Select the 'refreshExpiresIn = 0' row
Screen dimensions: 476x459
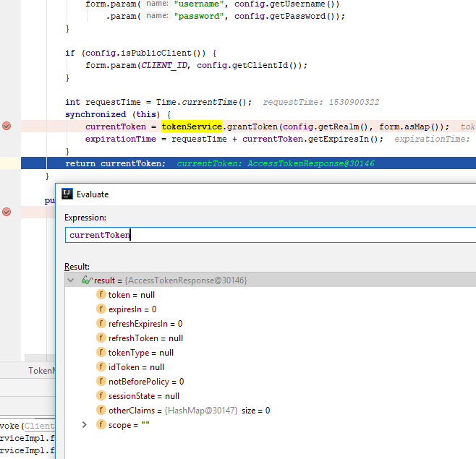pyautogui.click(x=271, y=323)
